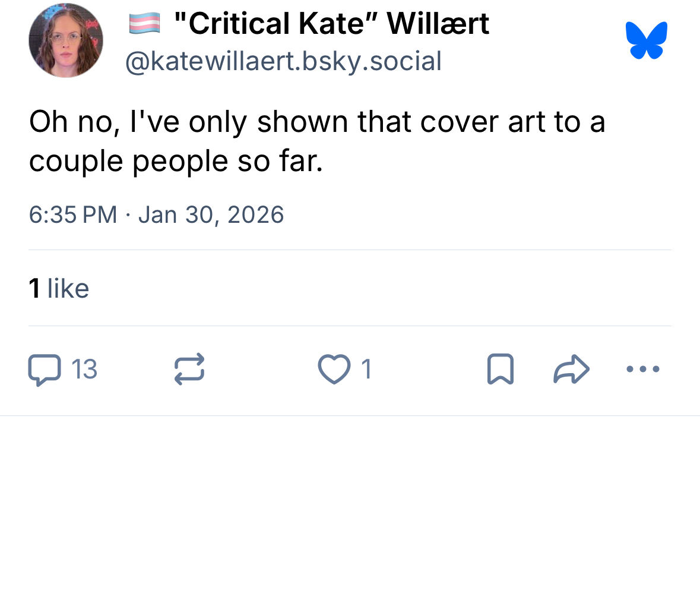This screenshot has height=612, width=700.
Task: Click the word "Willært" in the header
Action: click(x=438, y=24)
